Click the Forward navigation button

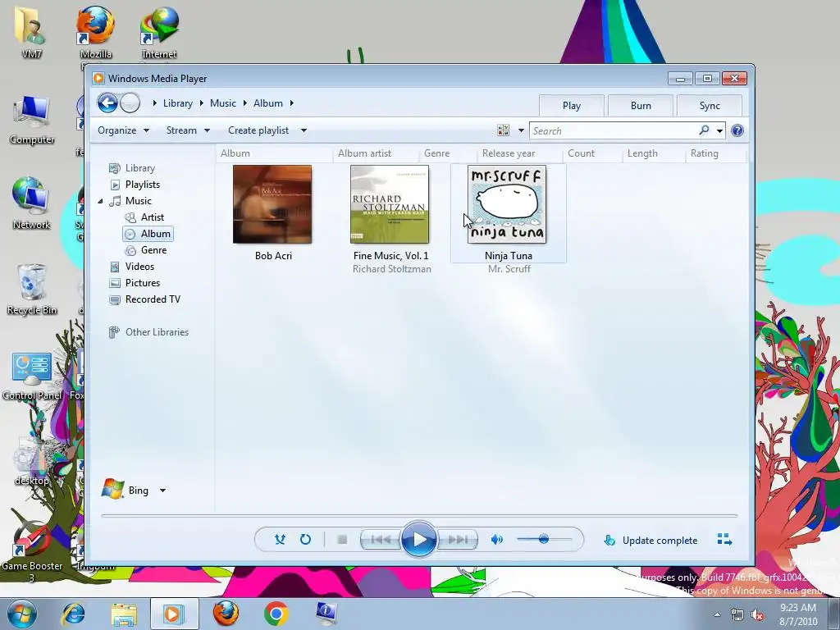[x=130, y=103]
